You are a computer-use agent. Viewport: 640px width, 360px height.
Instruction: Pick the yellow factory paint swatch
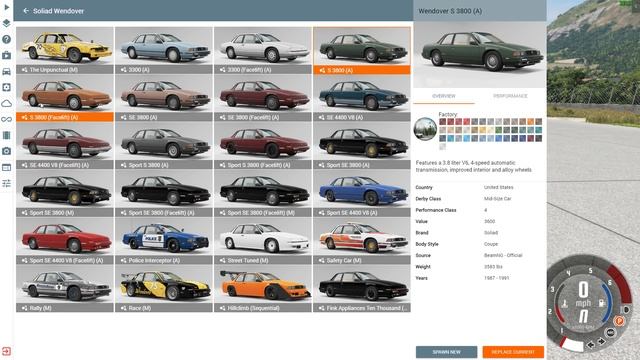[x=482, y=130]
